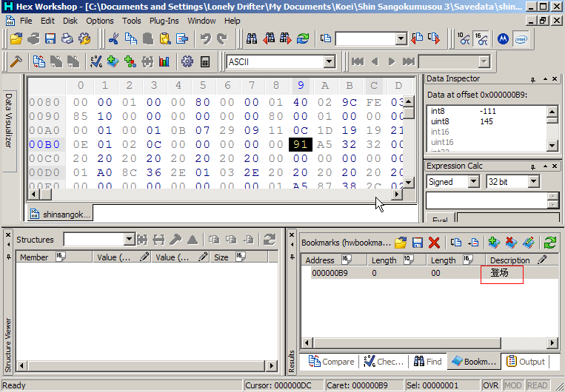565x392 pixels.
Task: Open Preferences via the gear icon
Action: point(187,62)
